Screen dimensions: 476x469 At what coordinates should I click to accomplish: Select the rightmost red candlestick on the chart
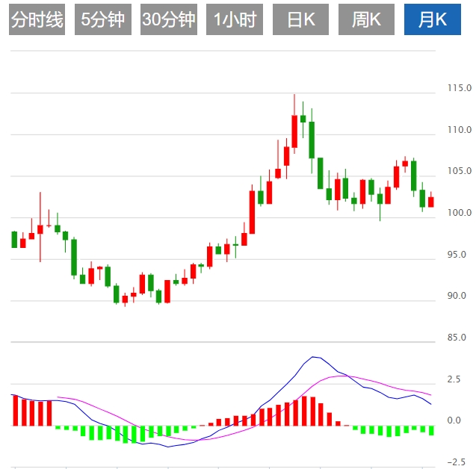(x=430, y=202)
